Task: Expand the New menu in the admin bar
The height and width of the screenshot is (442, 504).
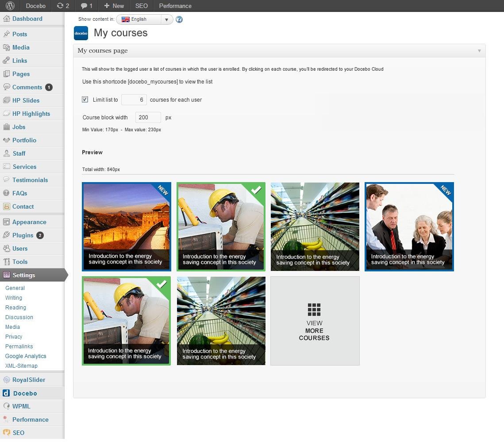Action: click(x=113, y=6)
